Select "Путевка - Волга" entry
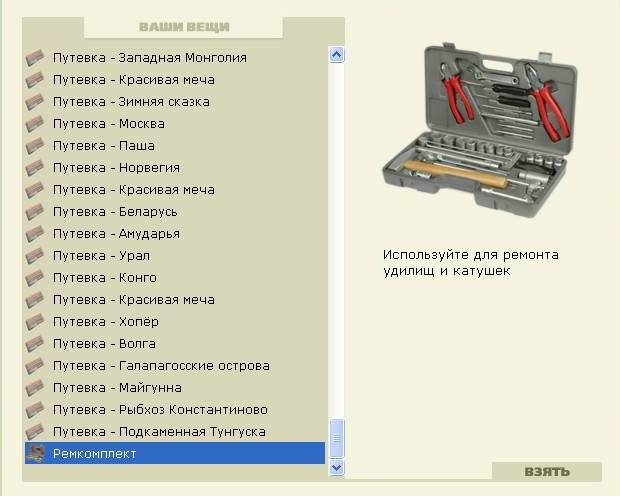 click(174, 344)
